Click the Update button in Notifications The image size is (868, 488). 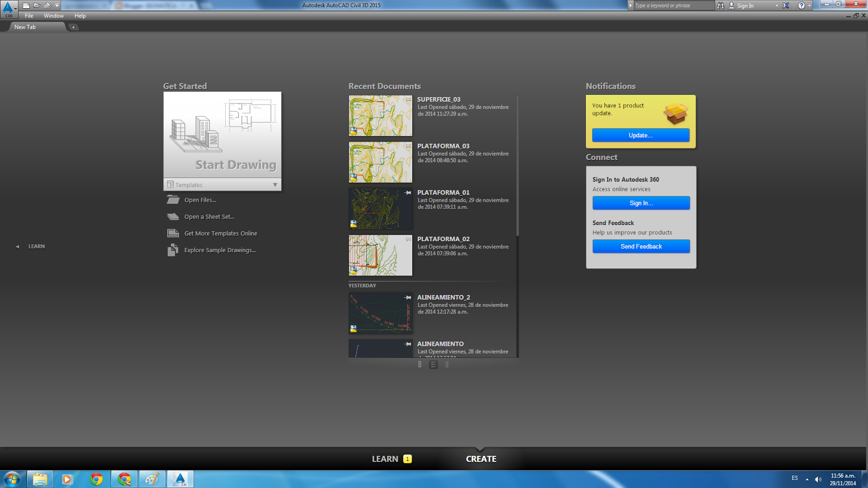[x=641, y=136]
